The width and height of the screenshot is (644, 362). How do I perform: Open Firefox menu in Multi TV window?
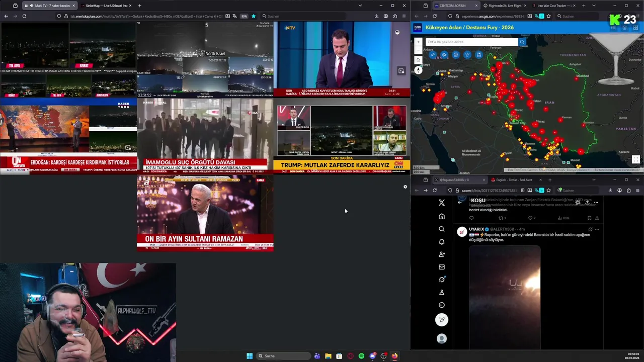[404, 16]
